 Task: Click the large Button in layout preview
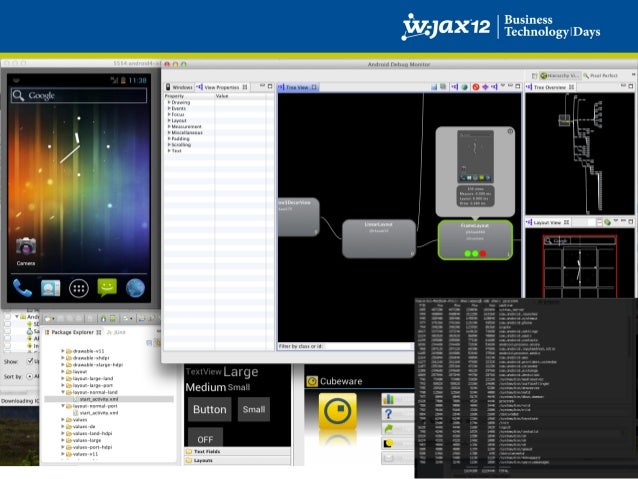point(210,409)
